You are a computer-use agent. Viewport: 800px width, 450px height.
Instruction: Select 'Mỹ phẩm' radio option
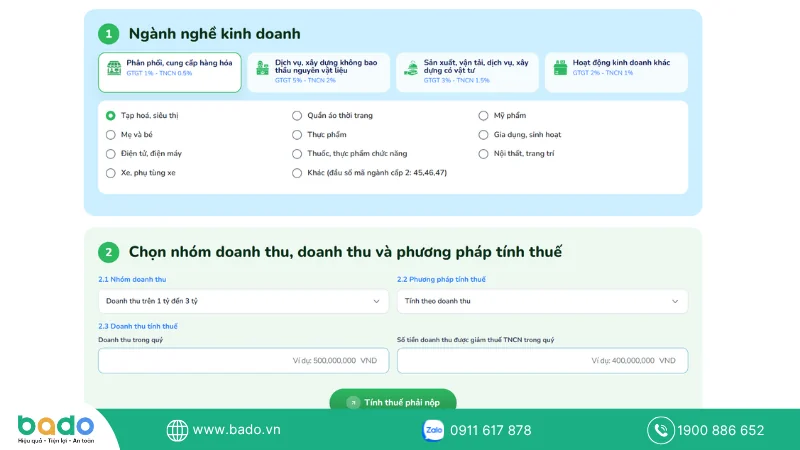coord(483,116)
